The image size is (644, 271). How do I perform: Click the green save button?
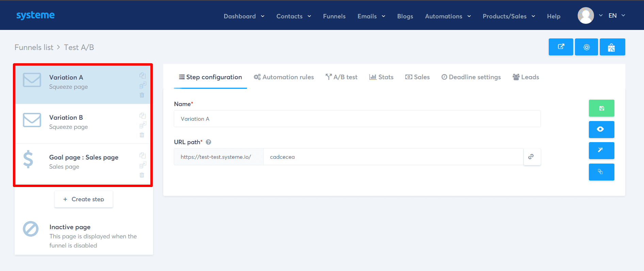[601, 108]
